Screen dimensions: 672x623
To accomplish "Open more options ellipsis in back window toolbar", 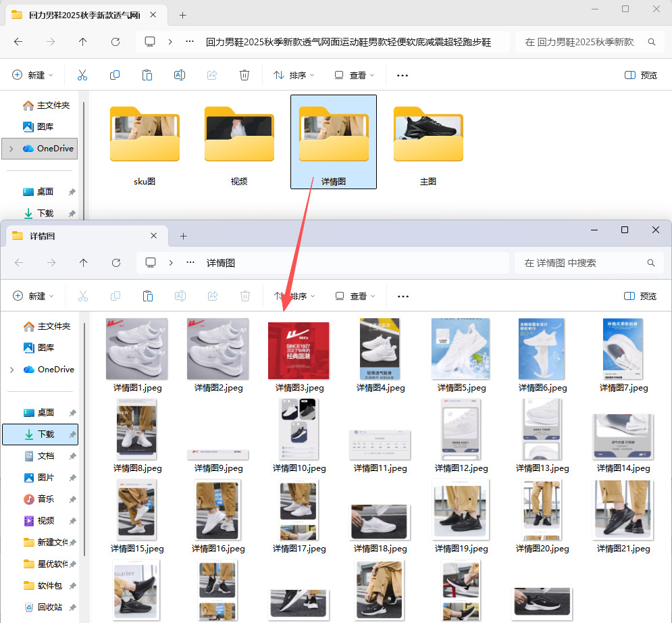I will coord(402,76).
